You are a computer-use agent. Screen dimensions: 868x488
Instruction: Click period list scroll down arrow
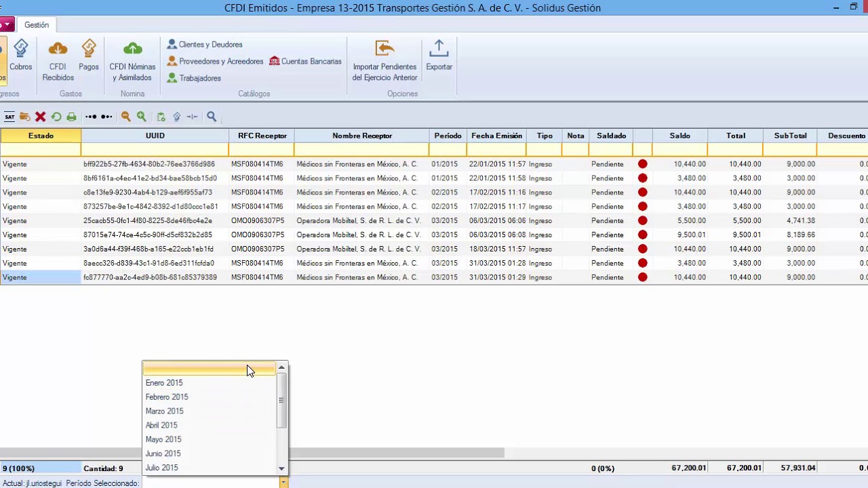pyautogui.click(x=281, y=468)
